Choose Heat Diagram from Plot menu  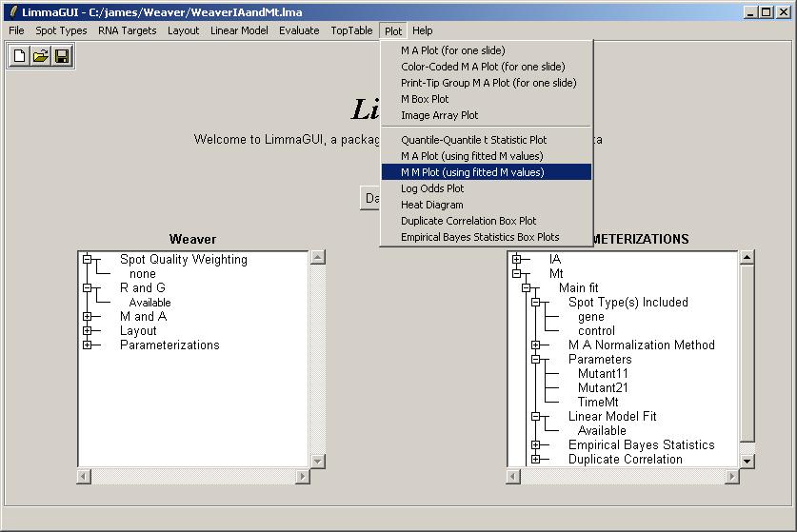[431, 205]
